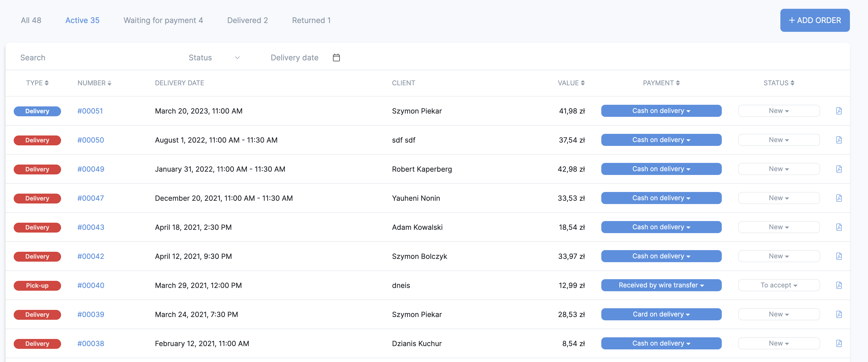Sort orders by Value column arrows
Image resolution: width=868 pixels, height=362 pixels.
pyautogui.click(x=583, y=83)
